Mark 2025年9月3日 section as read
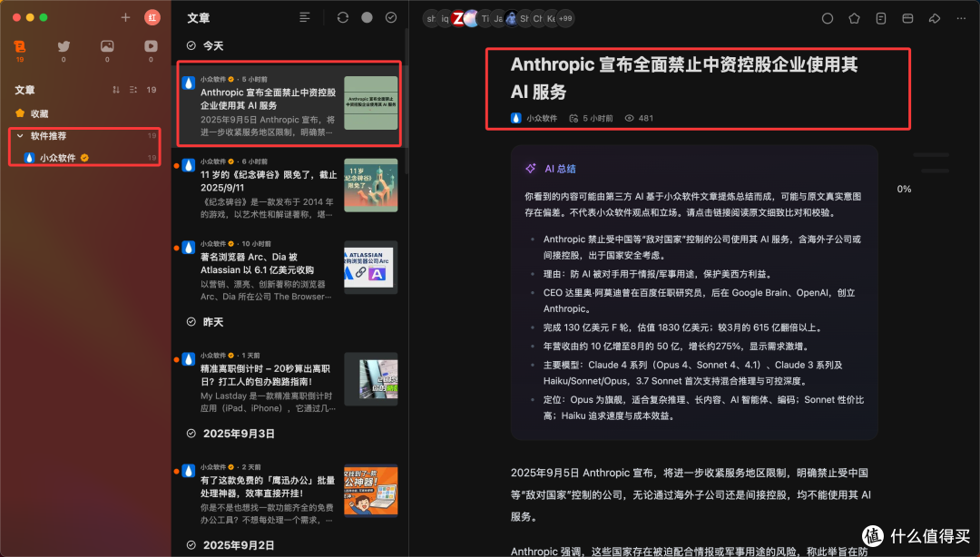Screen dimensions: 980x557 tap(191, 434)
